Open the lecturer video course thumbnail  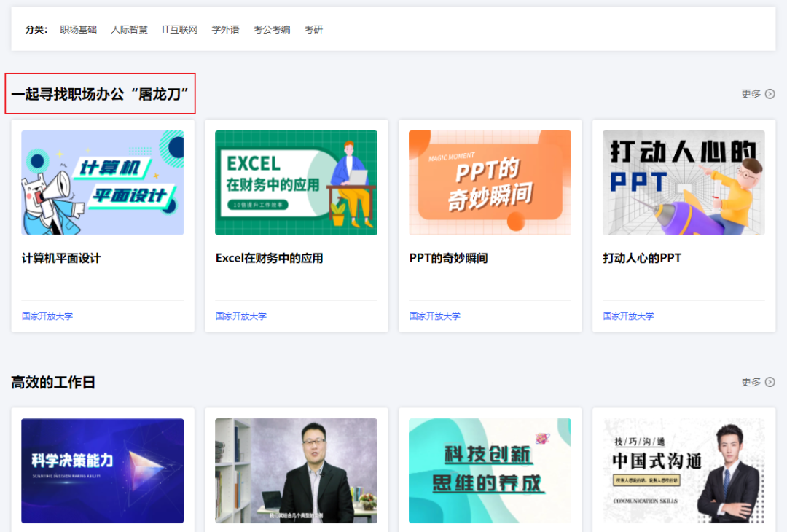click(x=296, y=471)
